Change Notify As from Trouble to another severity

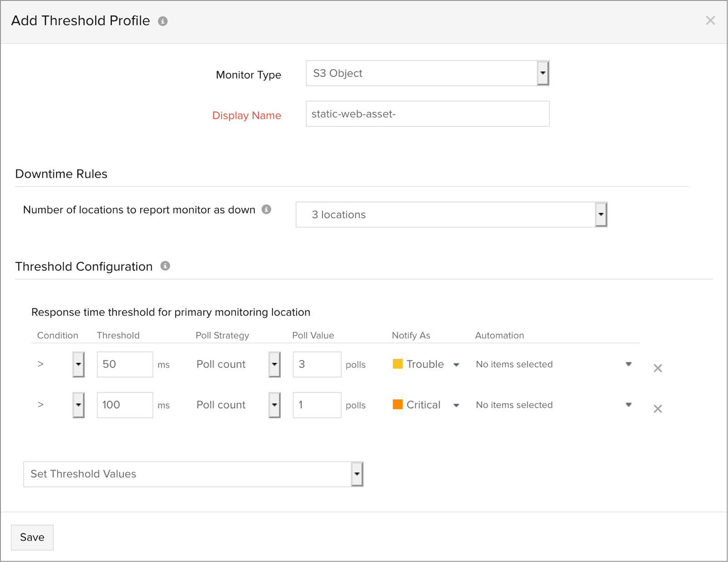[456, 364]
